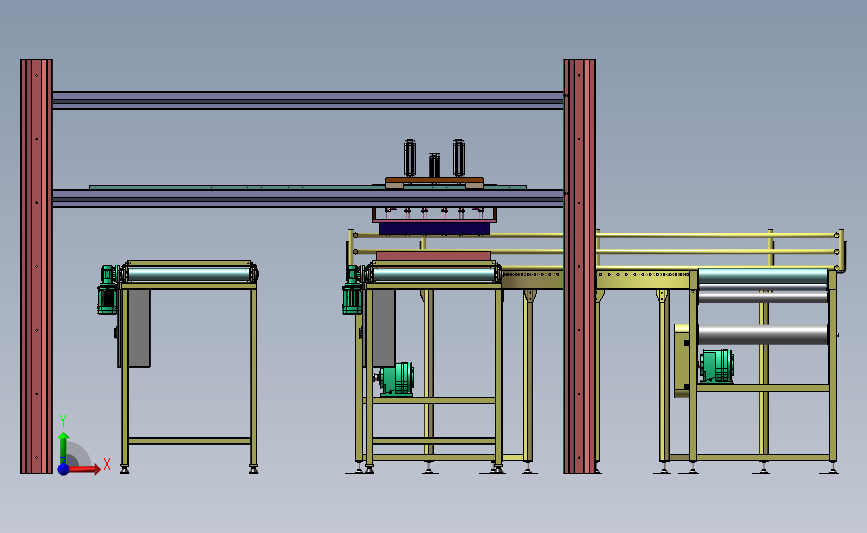867x533 pixels.
Task: Select the top yellow guard rail
Action: pos(594,235)
